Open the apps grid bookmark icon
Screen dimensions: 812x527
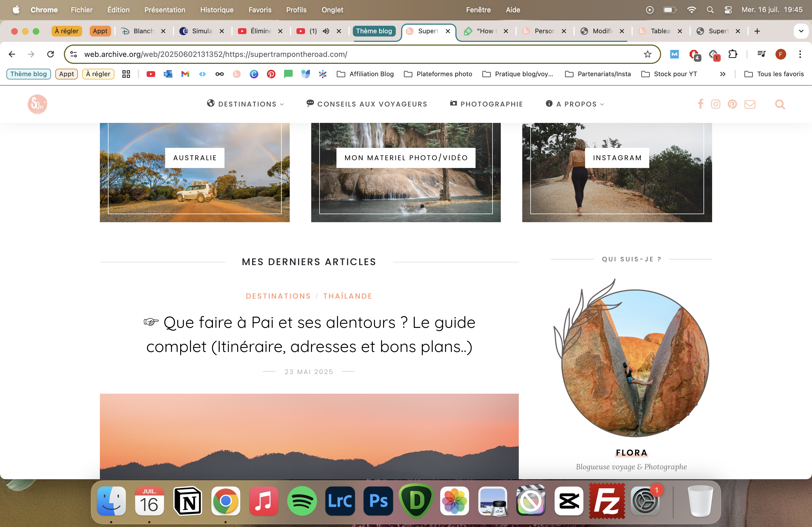(126, 74)
